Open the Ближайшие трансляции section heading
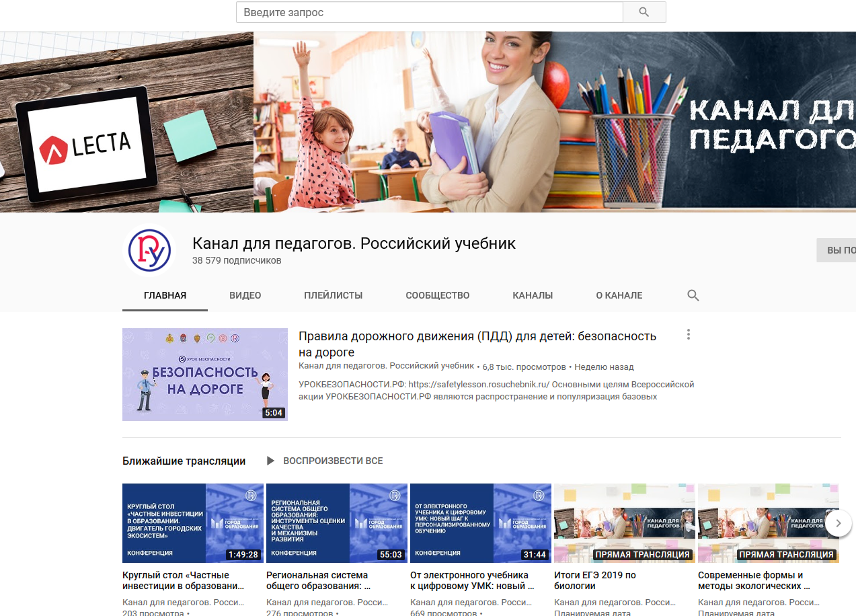This screenshot has height=616, width=856. tap(184, 461)
